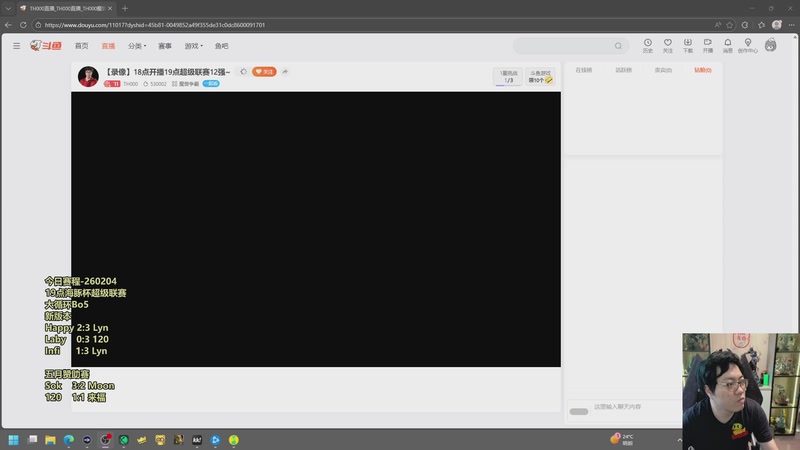Image resolution: width=800 pixels, height=450 pixels.
Task: Open Windows Start menu
Action: tap(13, 440)
